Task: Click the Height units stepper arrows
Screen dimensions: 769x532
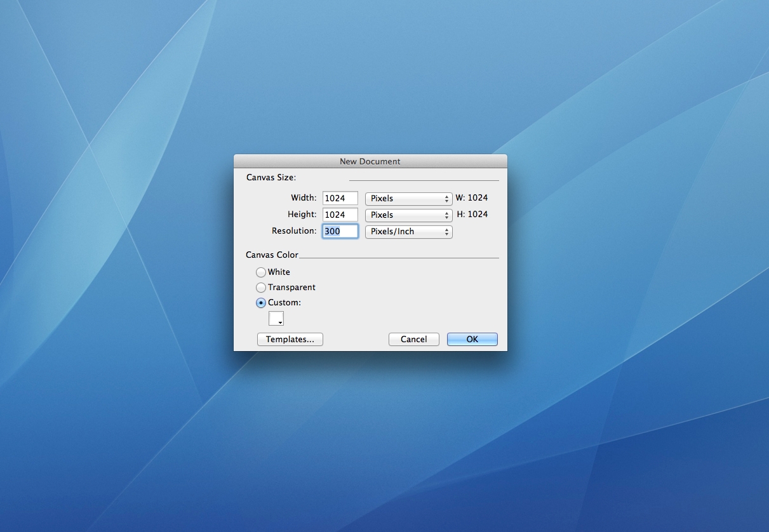Action: [x=446, y=215]
